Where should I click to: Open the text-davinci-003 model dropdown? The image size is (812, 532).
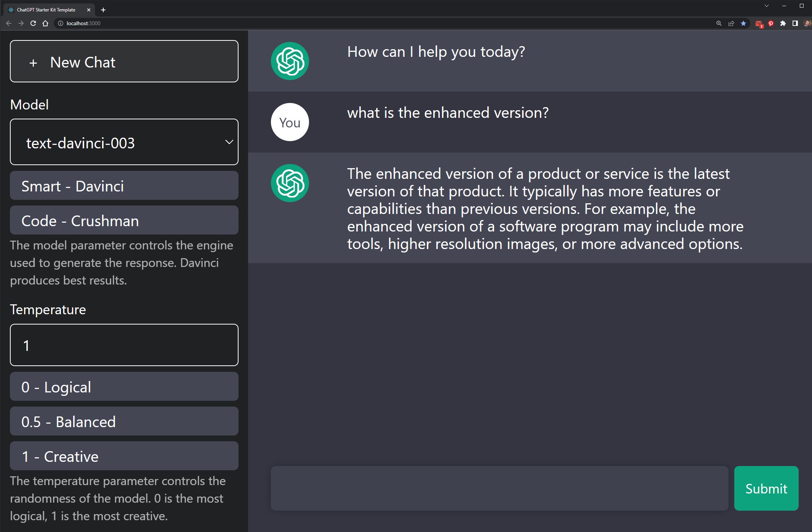pyautogui.click(x=124, y=142)
